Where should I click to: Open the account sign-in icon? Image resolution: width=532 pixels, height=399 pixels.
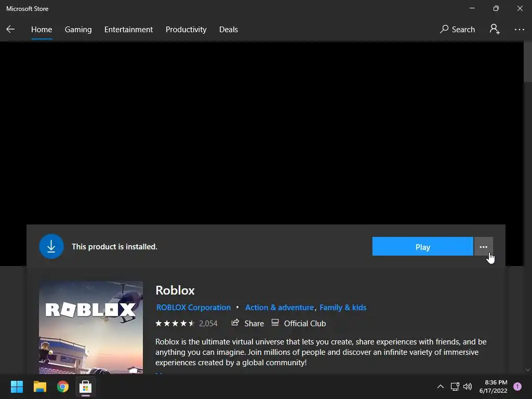click(x=495, y=29)
